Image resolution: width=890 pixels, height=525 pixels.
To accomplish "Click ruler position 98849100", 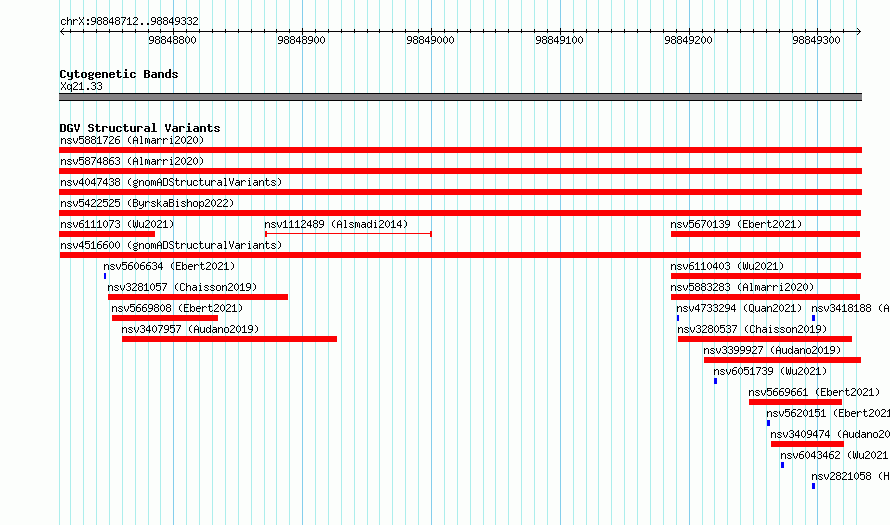I will pos(559,40).
